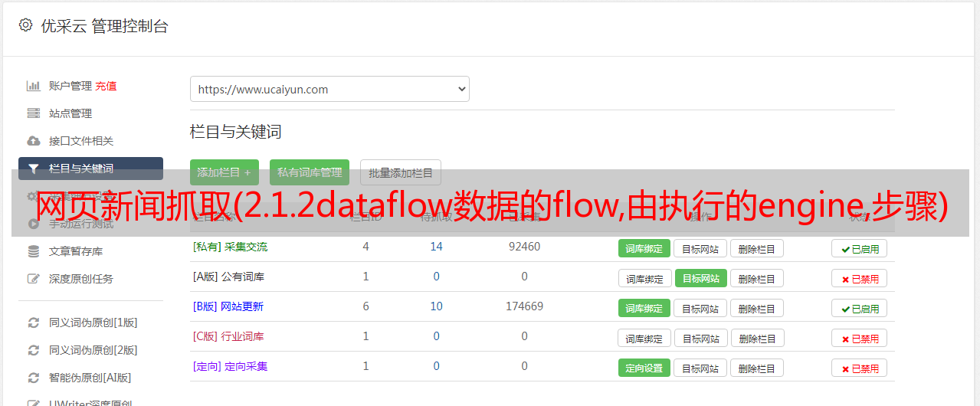Toggle the 已禁用 status of 定向采集
The height and width of the screenshot is (406, 980).
coord(860,368)
